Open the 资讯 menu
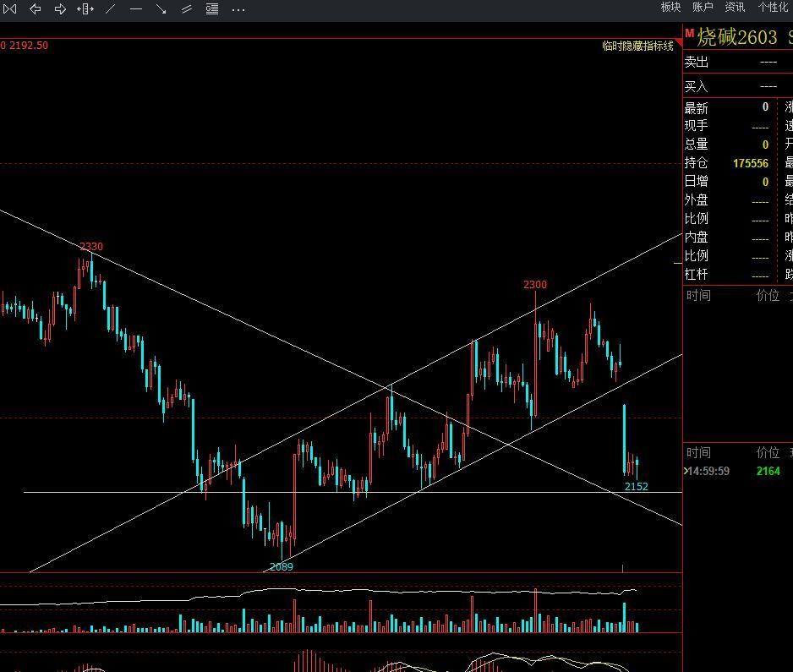 pos(735,7)
